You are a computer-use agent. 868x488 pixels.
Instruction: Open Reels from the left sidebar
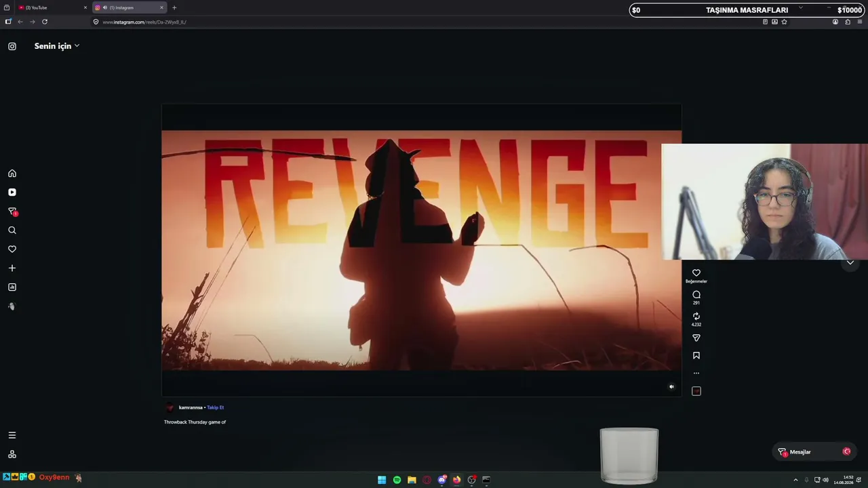(x=12, y=192)
